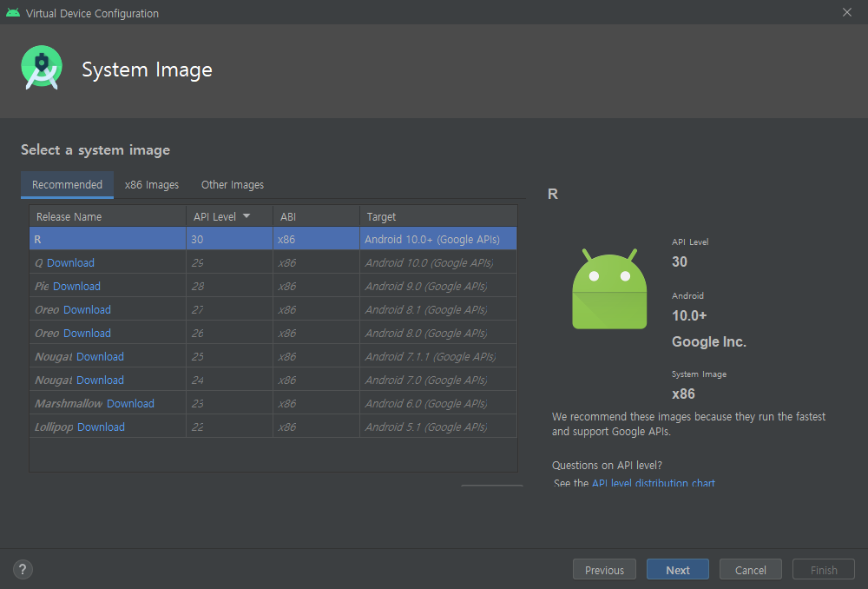Click the Lollipop release name text

pos(54,427)
